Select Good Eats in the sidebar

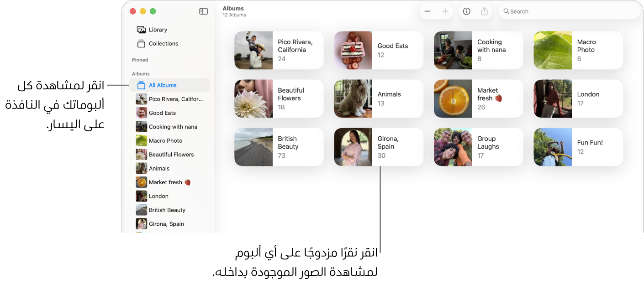(x=169, y=113)
